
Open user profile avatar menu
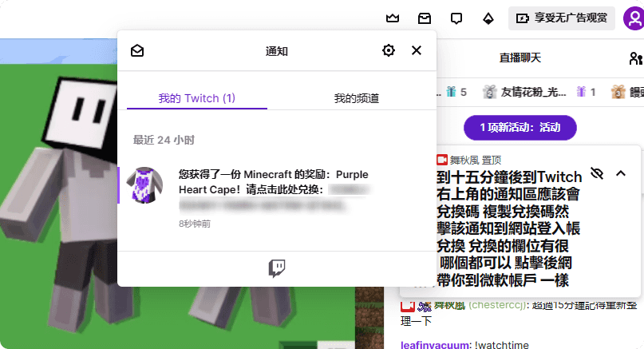tap(634, 18)
